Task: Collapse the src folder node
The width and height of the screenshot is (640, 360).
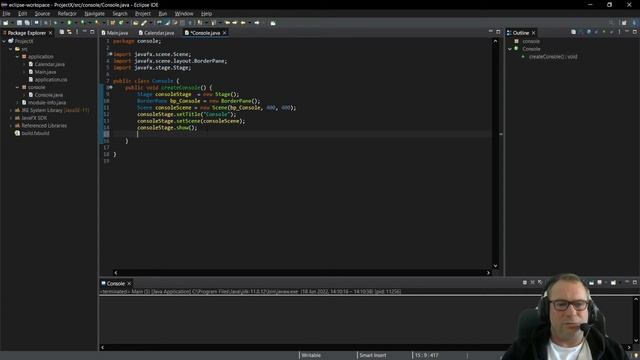Action: [x=11, y=49]
